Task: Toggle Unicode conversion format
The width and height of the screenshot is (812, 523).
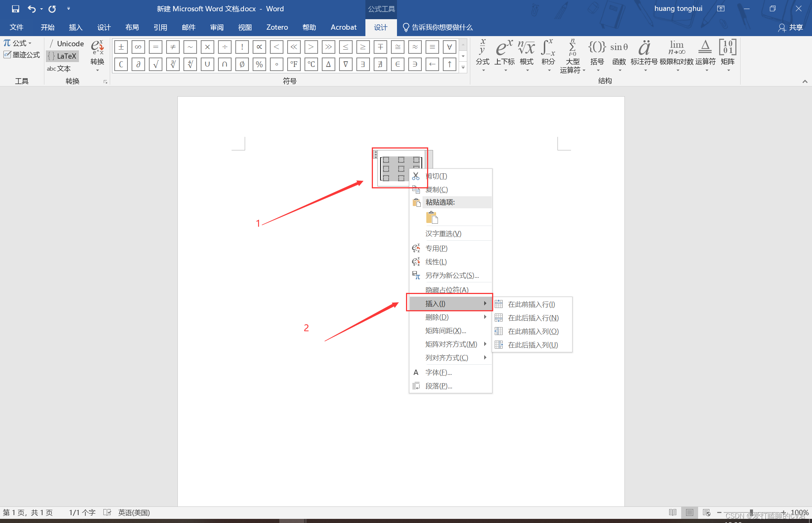Action: pyautogui.click(x=66, y=44)
